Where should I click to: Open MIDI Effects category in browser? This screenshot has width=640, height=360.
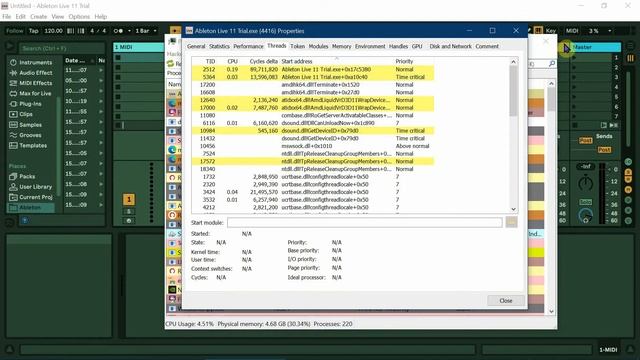31,83
